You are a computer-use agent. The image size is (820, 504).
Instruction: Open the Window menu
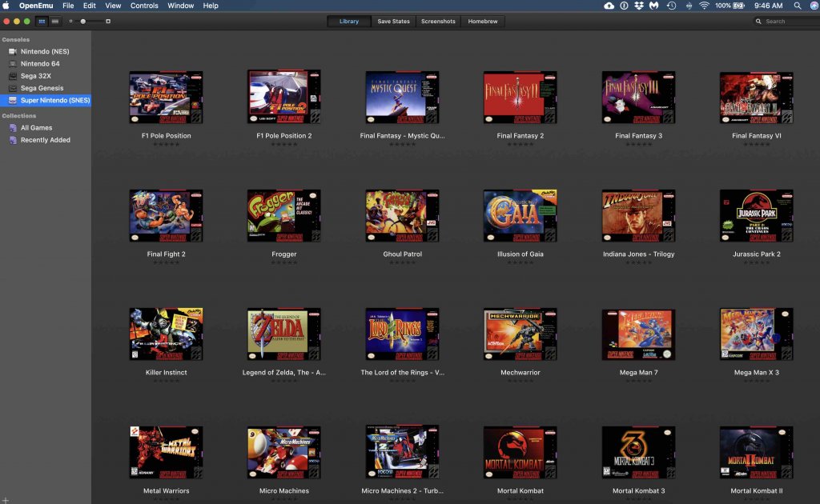click(180, 6)
